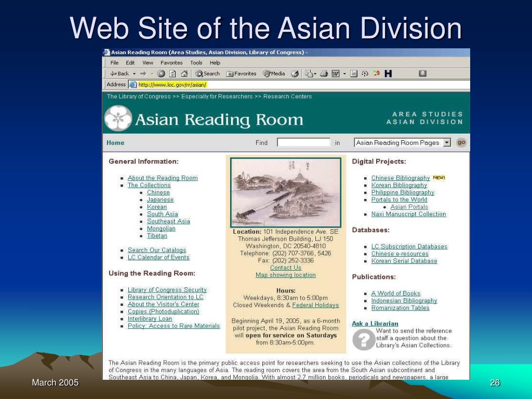Click the Discuss toolbar icon
Viewport: 532px width, 399px height.
tap(353, 74)
